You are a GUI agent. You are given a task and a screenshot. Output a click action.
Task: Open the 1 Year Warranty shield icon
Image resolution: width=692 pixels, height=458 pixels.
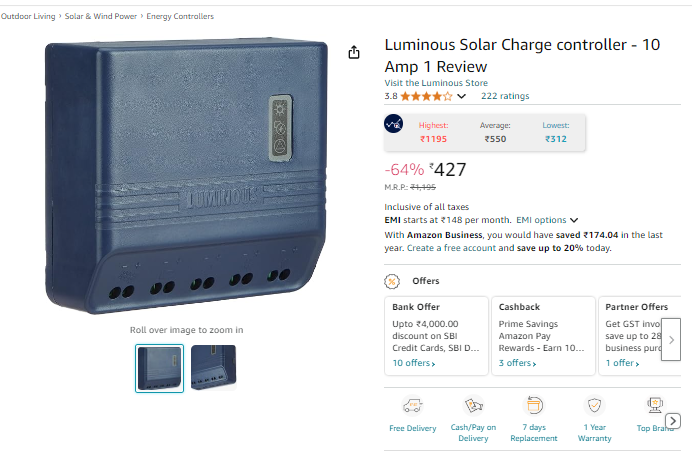click(594, 405)
